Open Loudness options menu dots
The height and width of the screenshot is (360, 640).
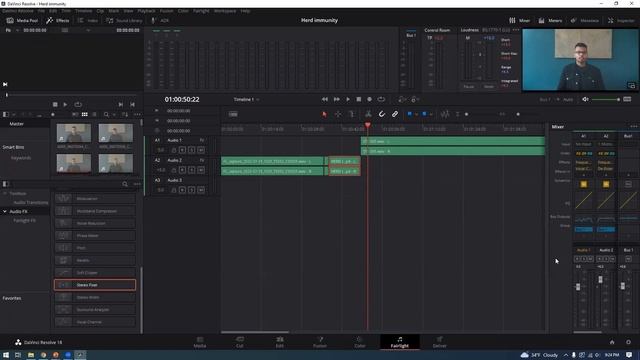(x=516, y=30)
